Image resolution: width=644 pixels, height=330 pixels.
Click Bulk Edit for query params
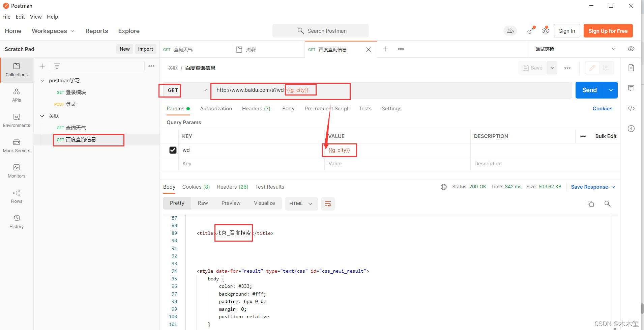point(606,136)
